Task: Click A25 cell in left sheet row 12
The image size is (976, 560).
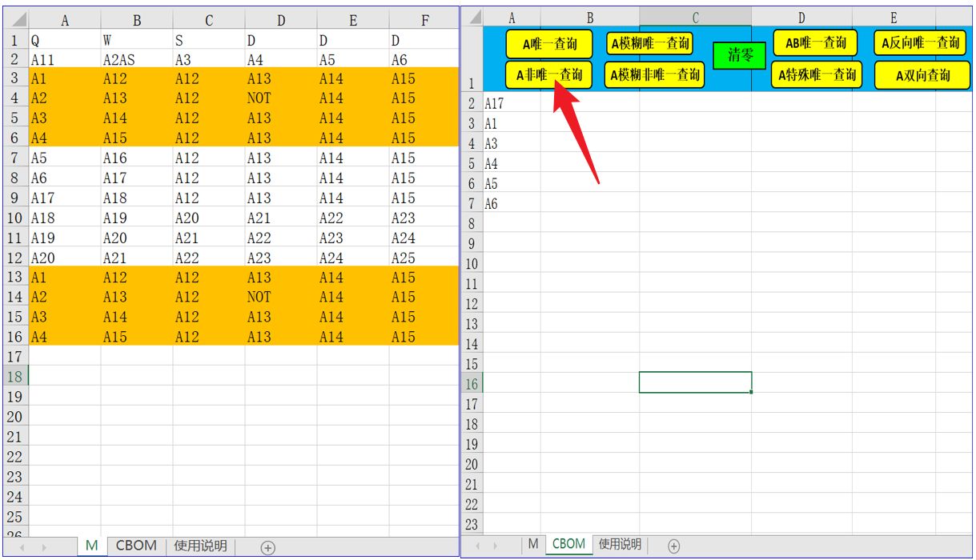Action: pyautogui.click(x=424, y=258)
